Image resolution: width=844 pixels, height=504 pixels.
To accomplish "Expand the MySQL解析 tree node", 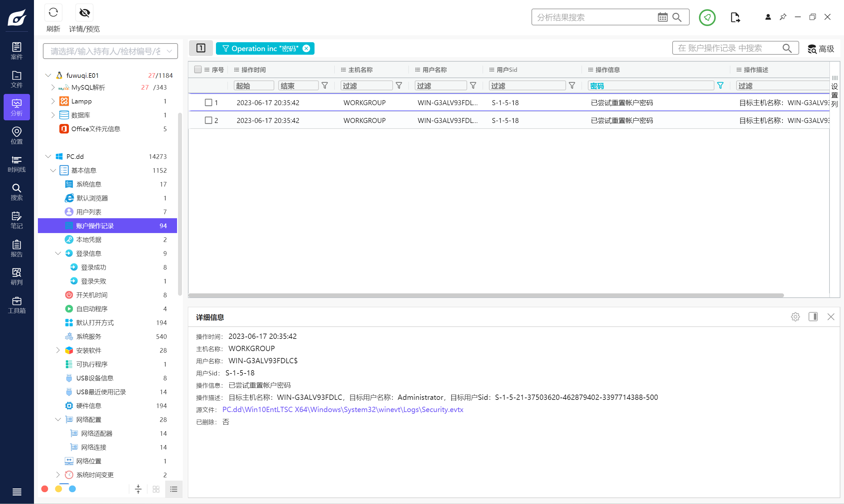I will point(53,87).
